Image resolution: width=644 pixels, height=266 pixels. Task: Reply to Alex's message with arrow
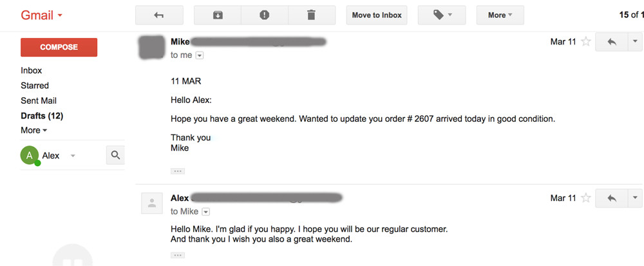612,198
